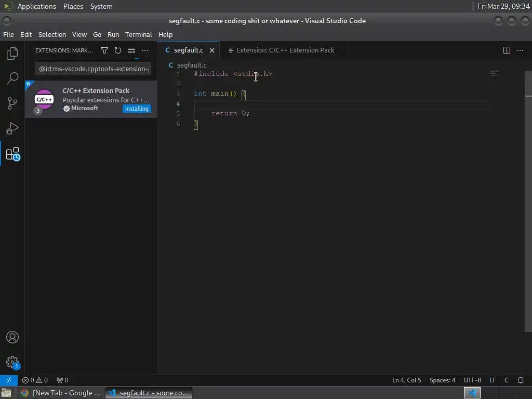Image resolution: width=532 pixels, height=399 pixels.
Task: Open the Edit menu
Action: point(26,35)
